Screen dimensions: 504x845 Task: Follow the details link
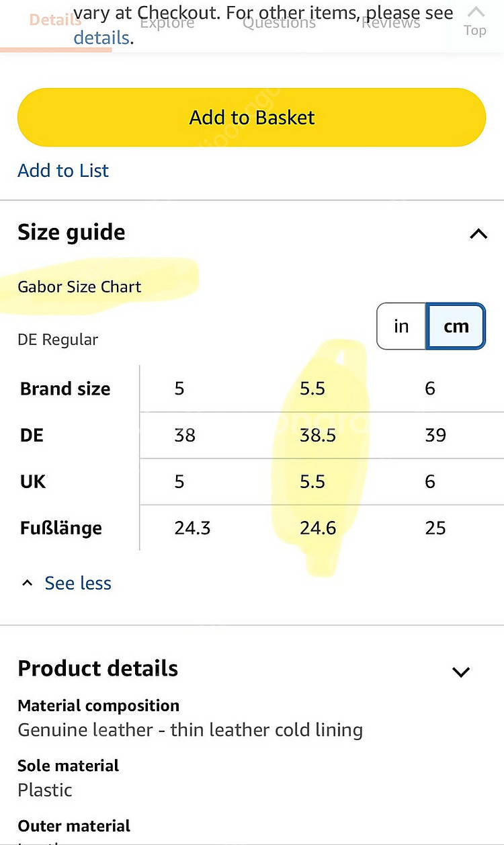pos(101,38)
